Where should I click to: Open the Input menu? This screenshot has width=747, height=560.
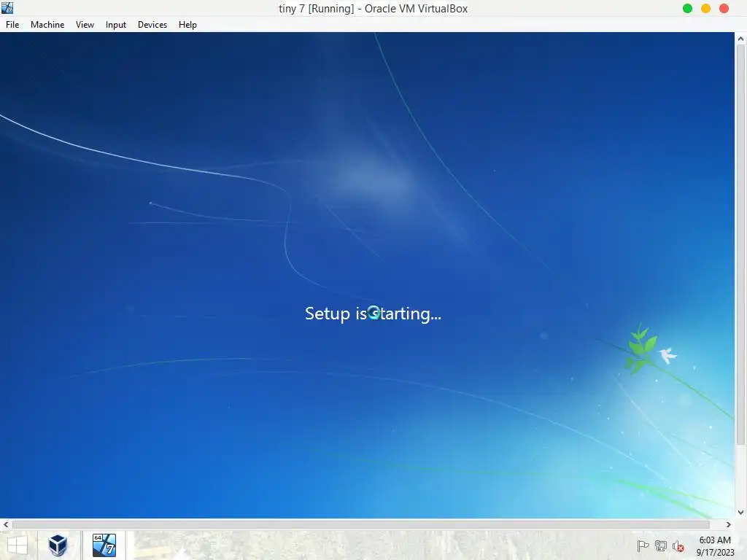pyautogui.click(x=116, y=25)
